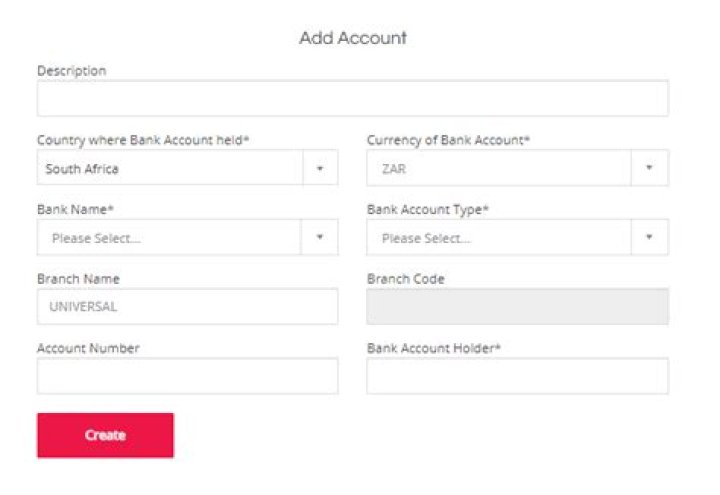Click the Bank Name dropdown arrow
The width and height of the screenshot is (720, 495).
click(320, 238)
